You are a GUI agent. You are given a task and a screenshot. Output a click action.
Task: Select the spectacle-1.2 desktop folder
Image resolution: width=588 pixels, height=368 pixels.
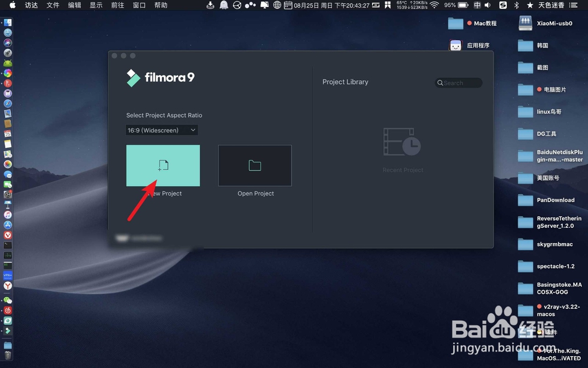point(546,267)
